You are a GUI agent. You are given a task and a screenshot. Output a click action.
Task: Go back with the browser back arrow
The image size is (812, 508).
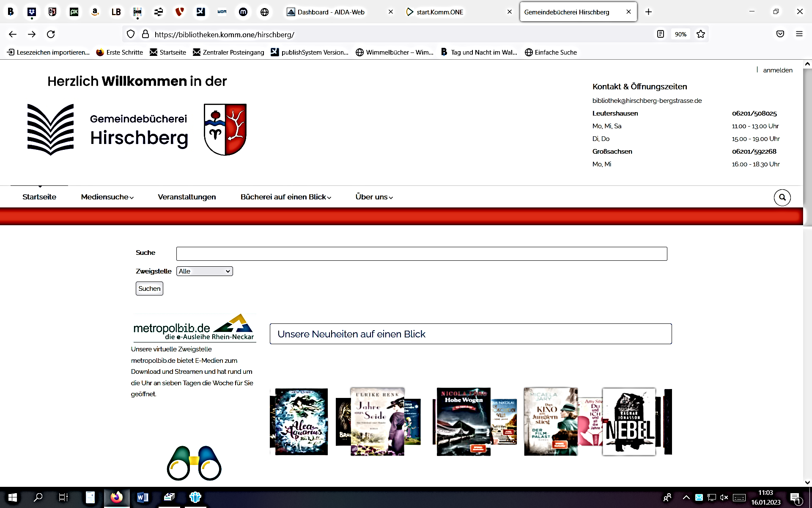click(x=13, y=34)
